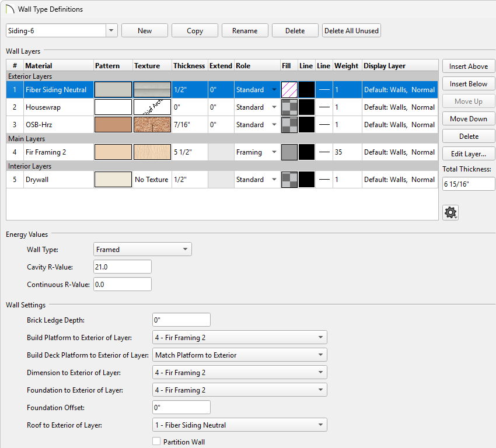This screenshot has height=448, width=496.
Task: Open Foundation to Exterior of Layer dropdown
Action: click(x=239, y=390)
